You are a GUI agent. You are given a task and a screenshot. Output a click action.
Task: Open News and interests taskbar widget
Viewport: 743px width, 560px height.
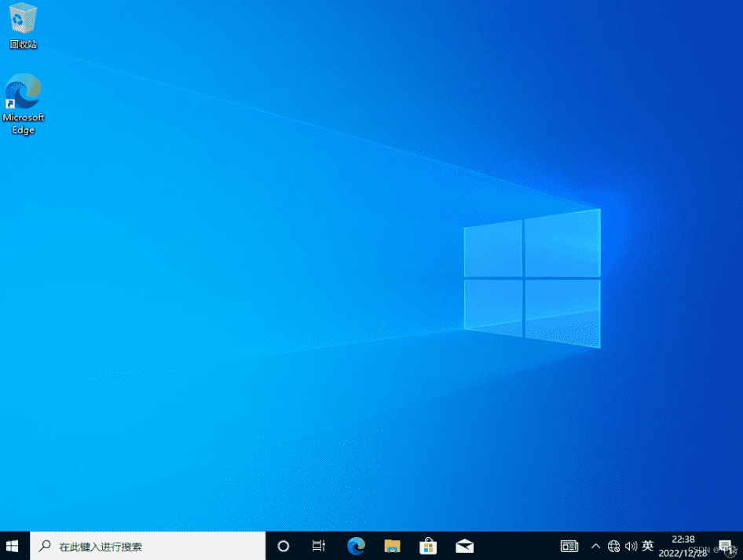(x=569, y=546)
